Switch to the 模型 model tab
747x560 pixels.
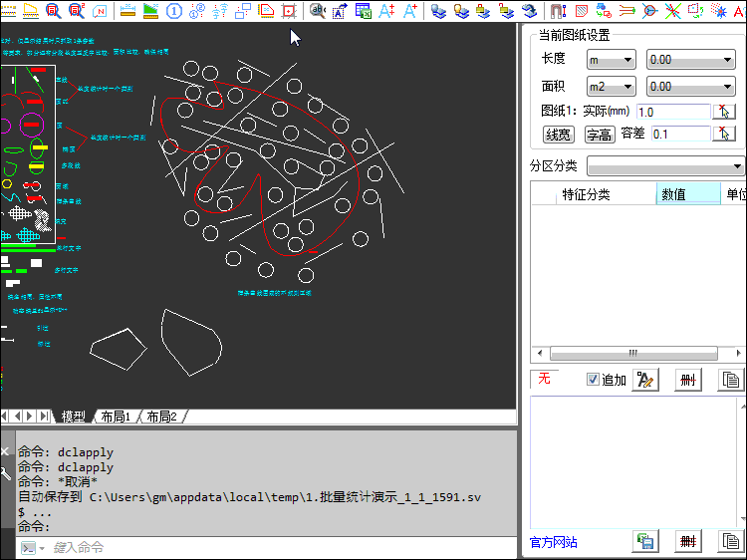tap(73, 417)
